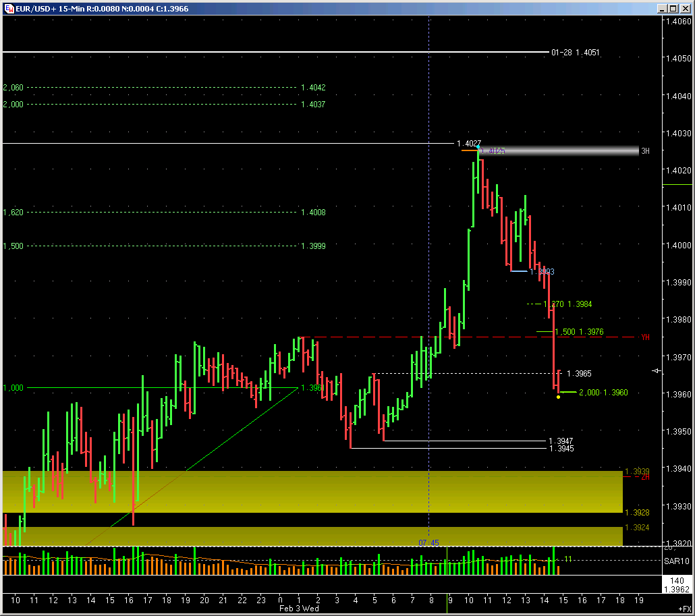Click the 07:45 time cursor label
Screen dimensions: 695x616
428,543
